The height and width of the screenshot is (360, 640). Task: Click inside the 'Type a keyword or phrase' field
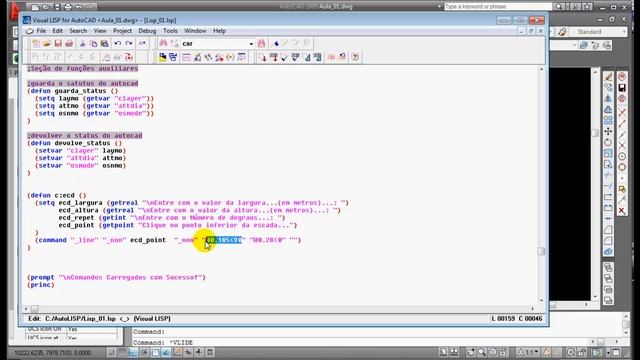(497, 7)
